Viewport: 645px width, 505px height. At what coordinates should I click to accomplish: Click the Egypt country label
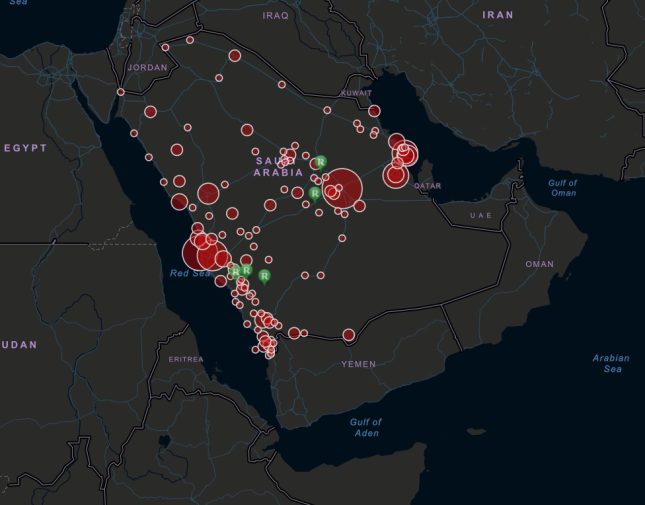point(25,147)
